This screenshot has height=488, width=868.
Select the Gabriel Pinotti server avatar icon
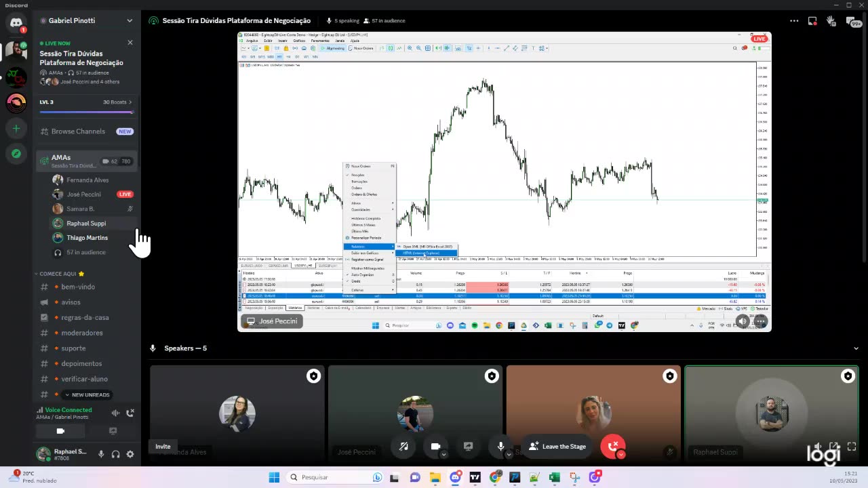pos(16,51)
